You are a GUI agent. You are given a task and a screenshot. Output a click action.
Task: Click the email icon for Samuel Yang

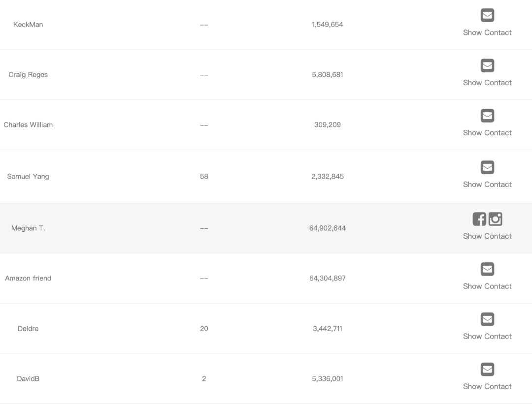[487, 167]
